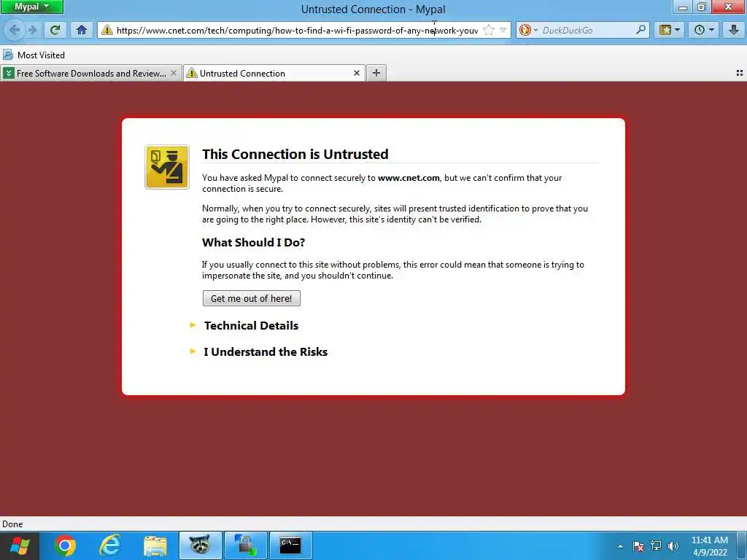Reload the current page

coord(55,30)
